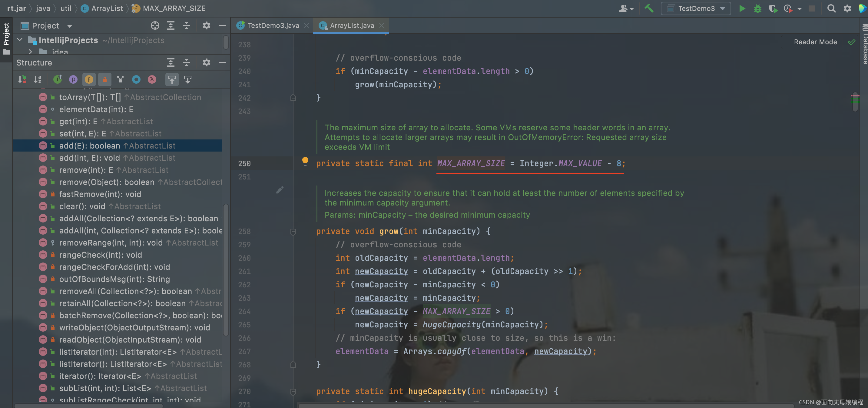This screenshot has width=868, height=408.
Task: Toggle Show Lambdas filter in Structure
Action: pos(152,80)
